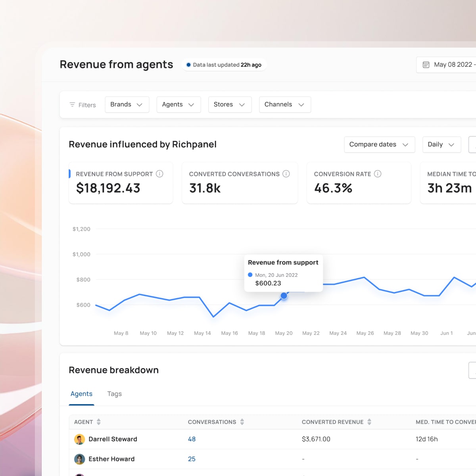This screenshot has height=476, width=476.
Task: Click info icon beside Revenue from Support
Action: coord(159,174)
